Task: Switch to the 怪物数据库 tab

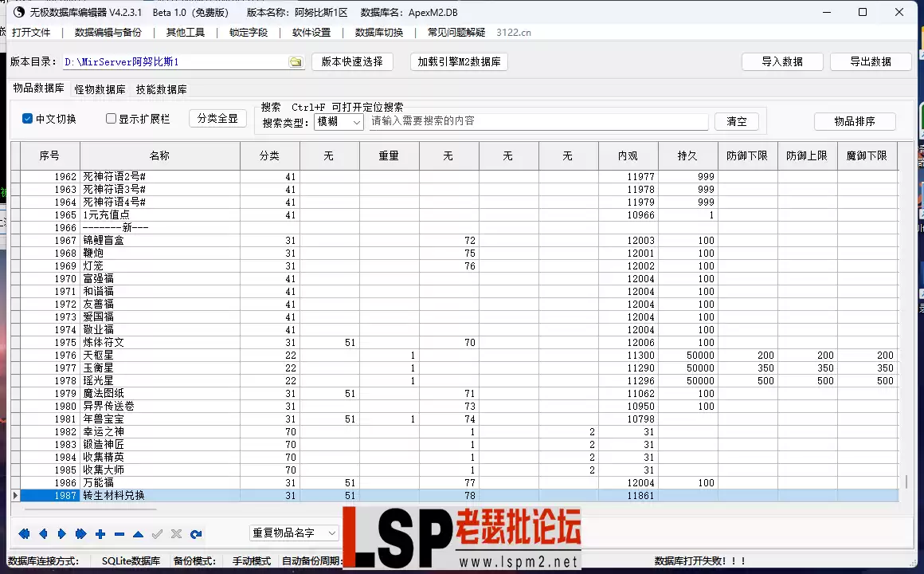Action: pos(99,89)
